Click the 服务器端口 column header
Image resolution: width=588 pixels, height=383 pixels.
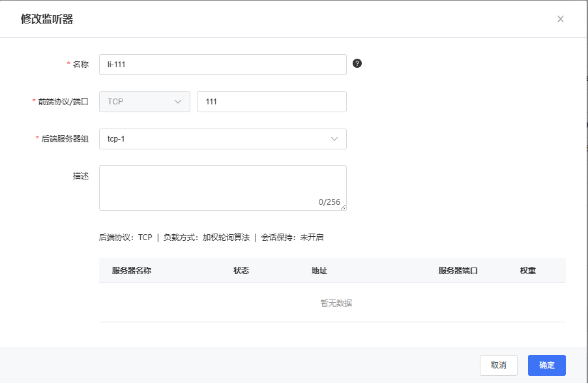click(x=458, y=271)
